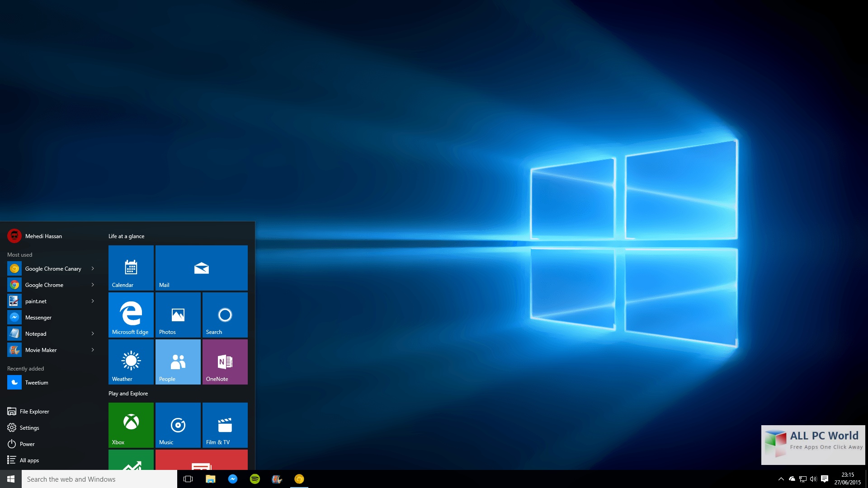868x488 pixels.
Task: Open the Mail tile
Action: [202, 267]
